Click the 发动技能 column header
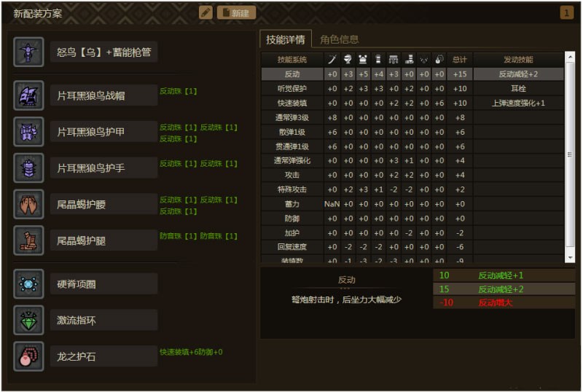Image resolution: width=583 pixels, height=392 pixels. tap(518, 60)
